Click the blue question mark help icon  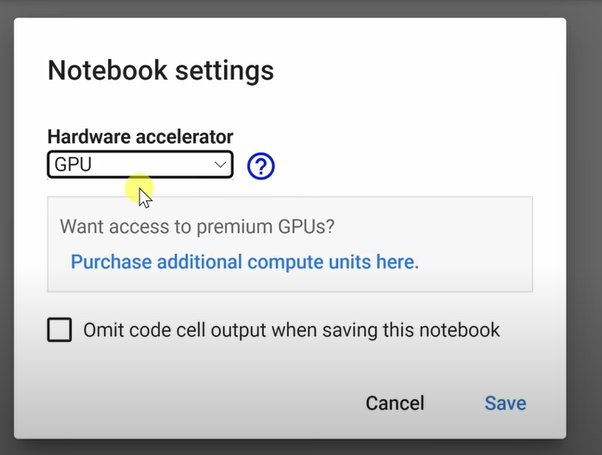tap(261, 166)
